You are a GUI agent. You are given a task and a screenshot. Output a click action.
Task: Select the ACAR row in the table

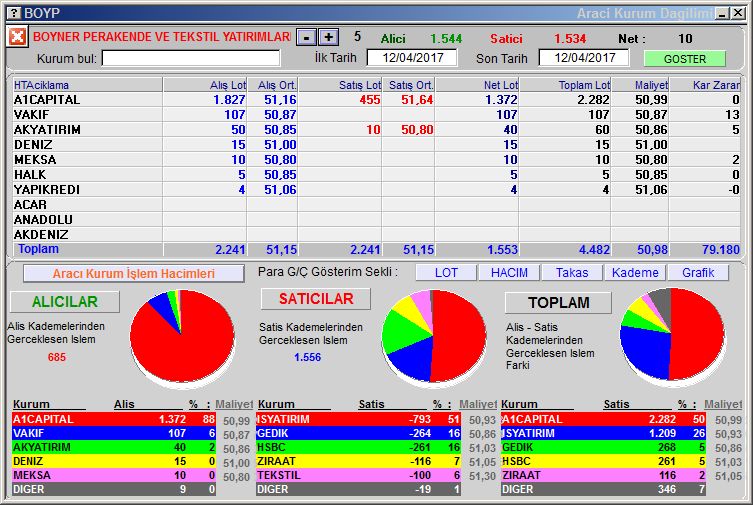(376, 204)
